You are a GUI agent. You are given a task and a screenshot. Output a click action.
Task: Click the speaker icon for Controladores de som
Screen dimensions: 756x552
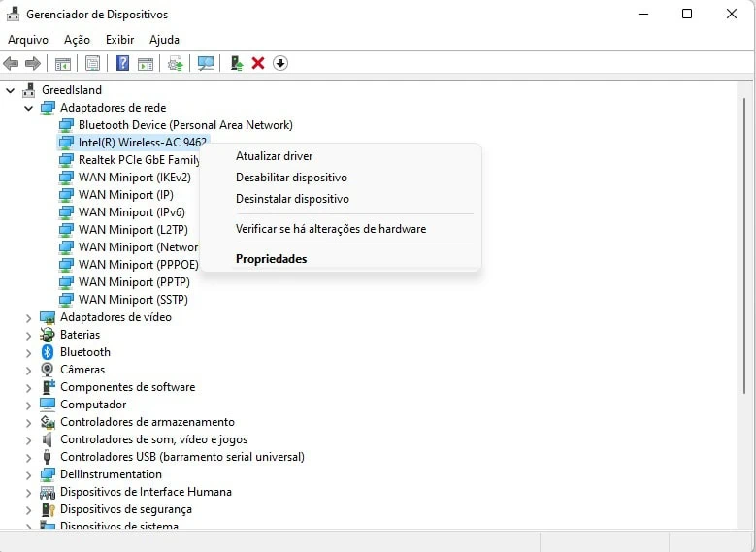pyautogui.click(x=47, y=439)
